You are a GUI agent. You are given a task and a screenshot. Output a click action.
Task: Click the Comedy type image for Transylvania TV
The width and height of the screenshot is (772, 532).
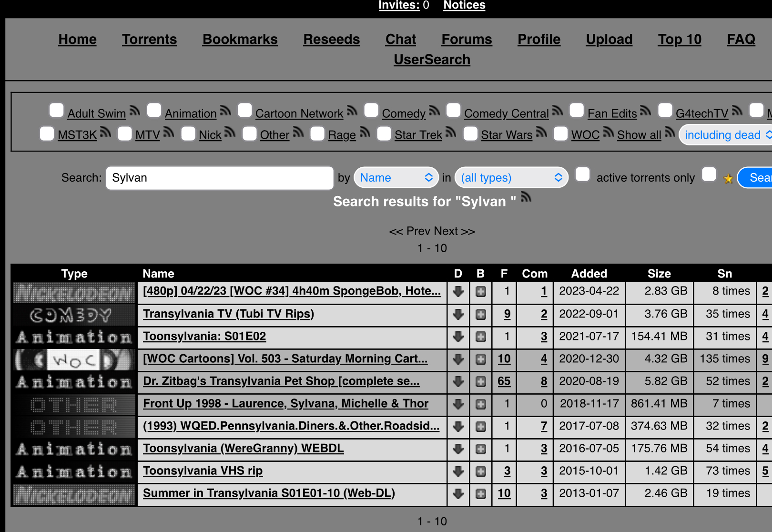74,315
